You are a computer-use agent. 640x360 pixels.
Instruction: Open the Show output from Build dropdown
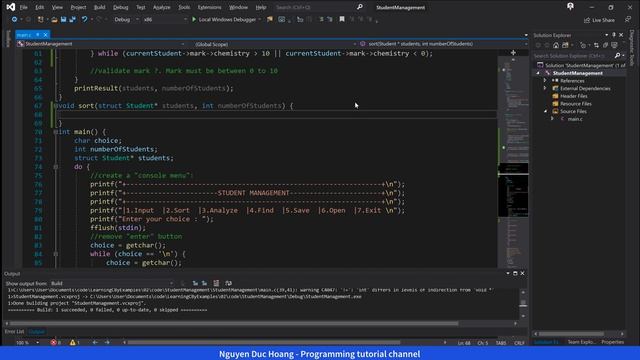click(112, 283)
